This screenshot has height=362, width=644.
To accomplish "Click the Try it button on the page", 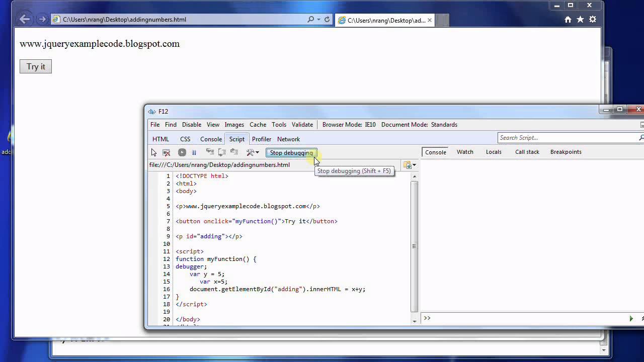I will pyautogui.click(x=36, y=66).
